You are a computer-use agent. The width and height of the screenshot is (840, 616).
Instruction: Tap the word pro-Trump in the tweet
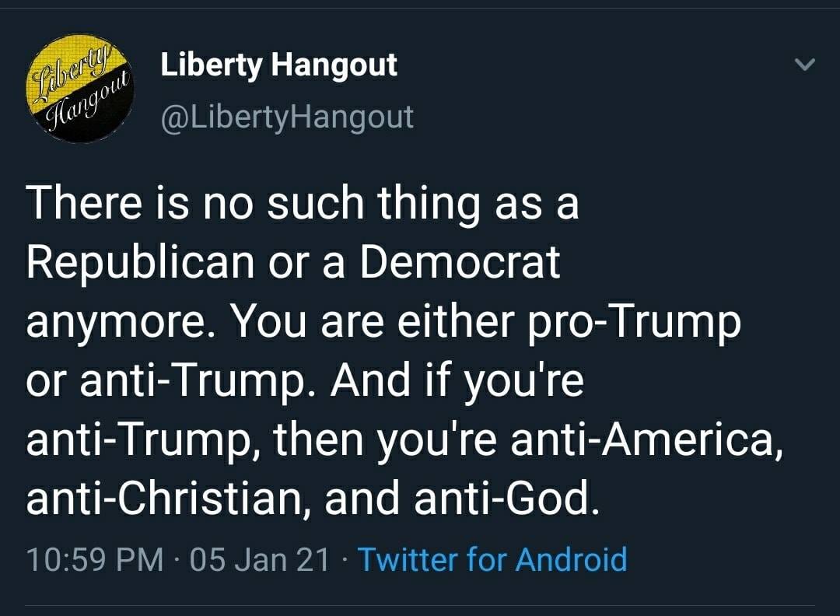[633, 323]
